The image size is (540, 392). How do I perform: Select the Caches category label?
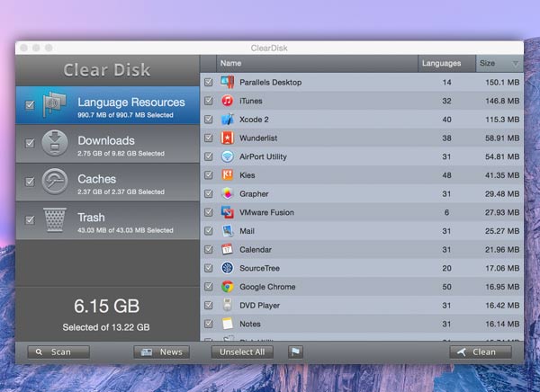[x=97, y=179]
